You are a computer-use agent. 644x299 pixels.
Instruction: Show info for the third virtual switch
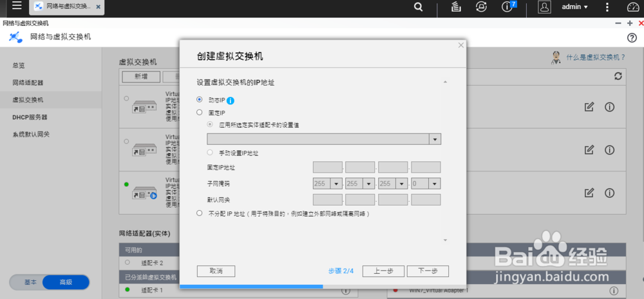tap(609, 193)
